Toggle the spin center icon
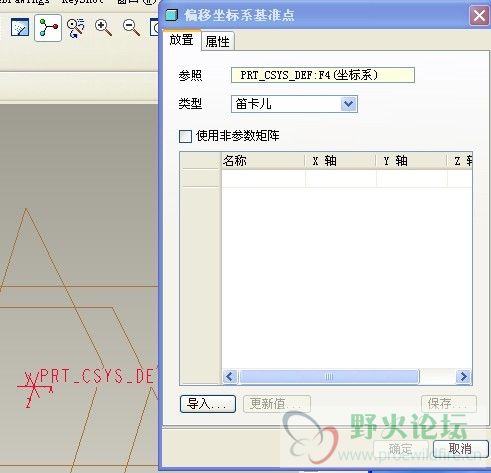 (x=48, y=28)
